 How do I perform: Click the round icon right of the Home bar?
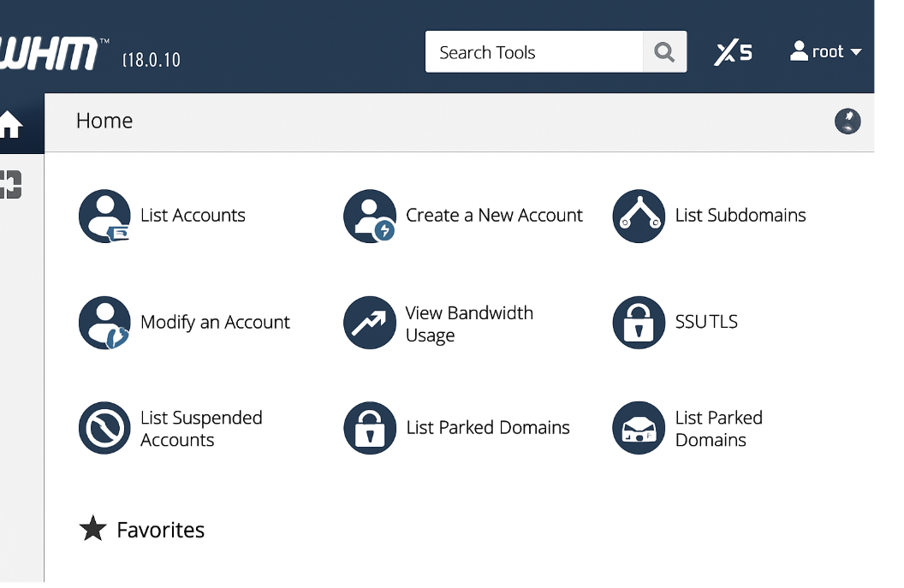(847, 122)
